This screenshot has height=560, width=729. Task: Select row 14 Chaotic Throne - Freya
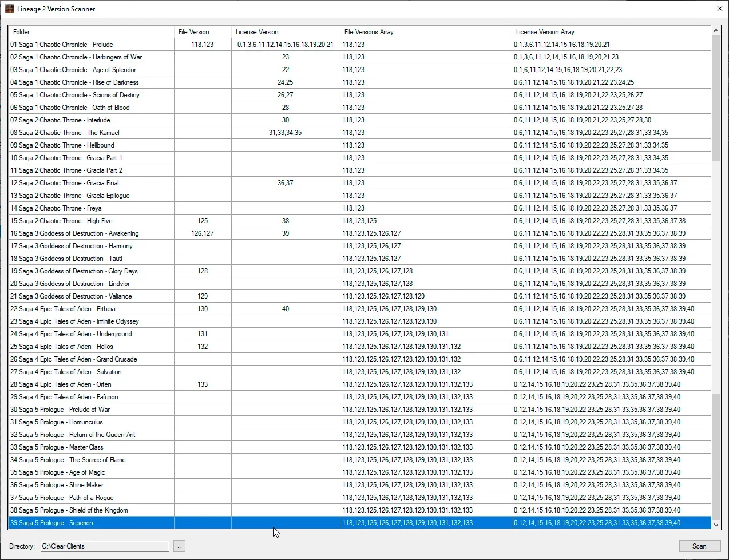[359, 208]
